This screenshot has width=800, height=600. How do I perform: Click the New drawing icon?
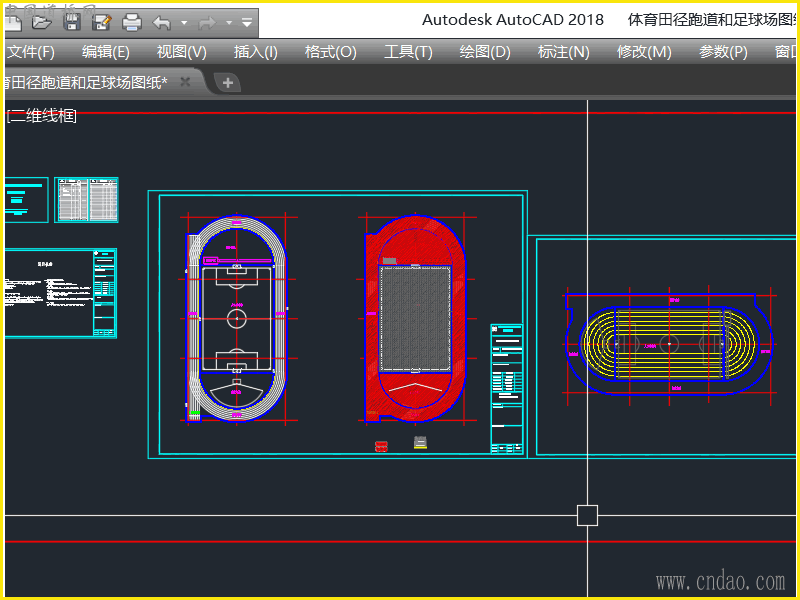pyautogui.click(x=14, y=21)
